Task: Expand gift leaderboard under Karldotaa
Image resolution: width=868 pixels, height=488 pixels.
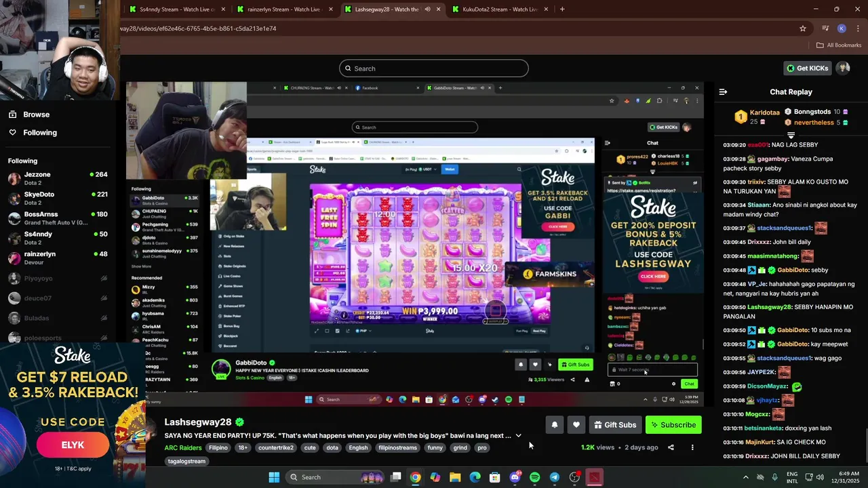Action: pos(791,135)
